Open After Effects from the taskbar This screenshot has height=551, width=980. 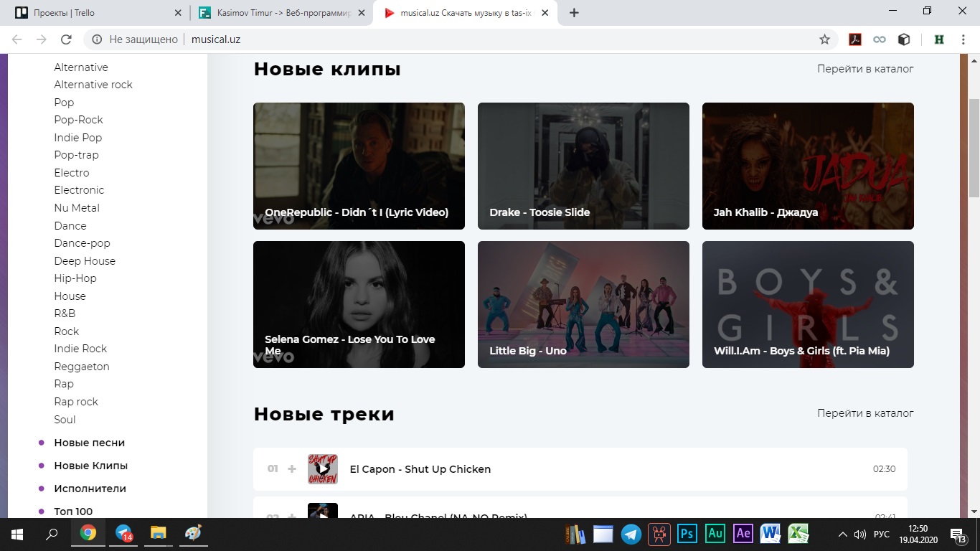[743, 534]
